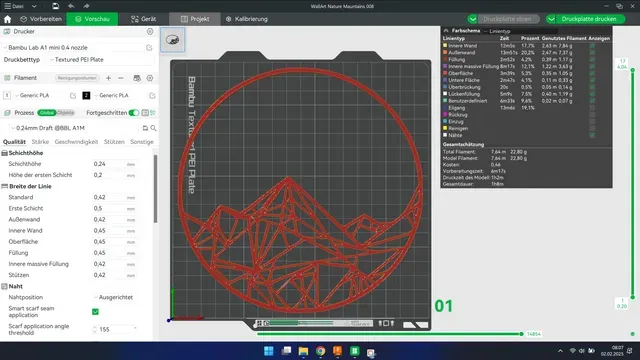Open Stärke settings tab
640x360 pixels.
point(40,142)
